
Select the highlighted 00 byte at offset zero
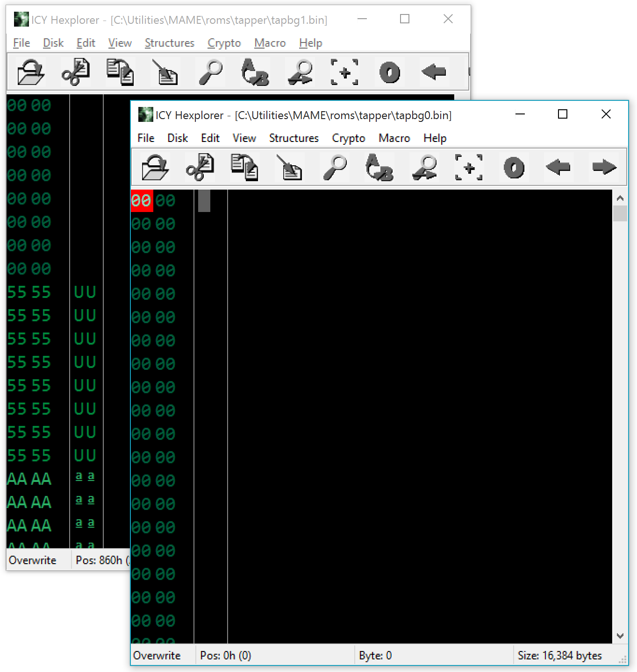coord(142,200)
